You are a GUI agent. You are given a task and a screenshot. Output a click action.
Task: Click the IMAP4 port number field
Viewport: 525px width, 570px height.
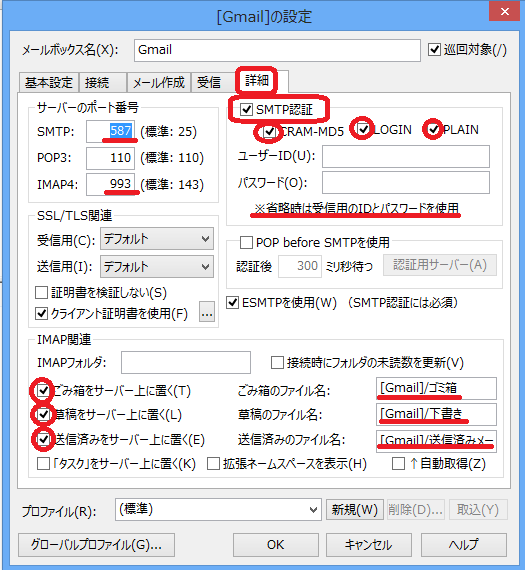tap(111, 185)
